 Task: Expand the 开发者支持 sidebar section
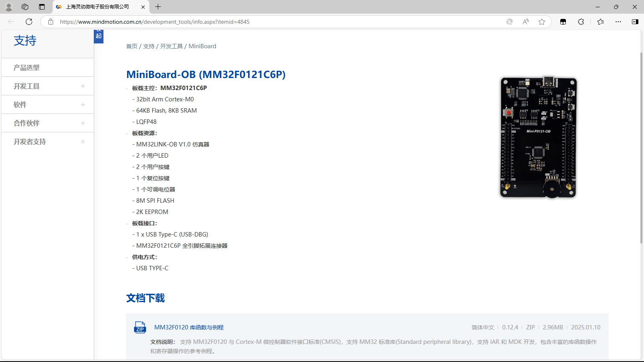tap(83, 142)
